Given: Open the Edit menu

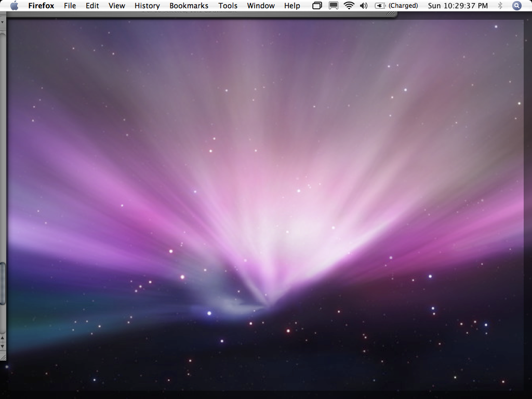Looking at the screenshot, I should click(92, 6).
